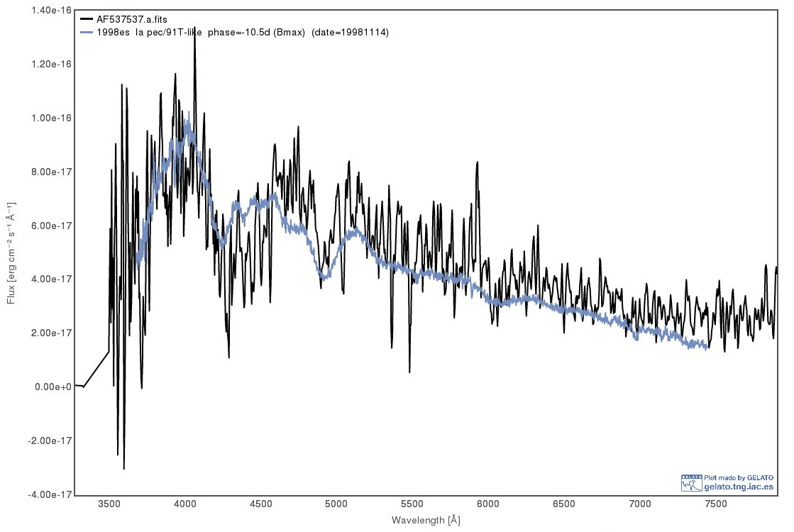Click the 0.00e+0 flux tick label
794x532 pixels.
coord(53,387)
